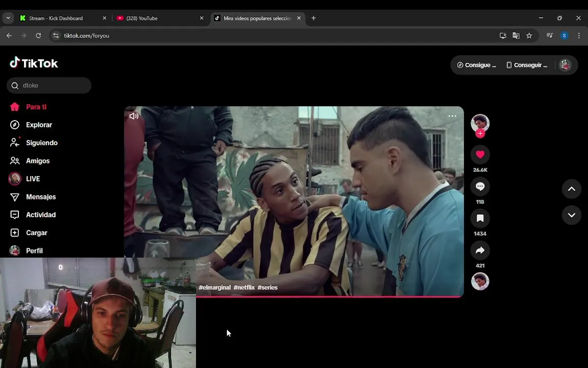Click the Conseguir app button

tap(527, 65)
